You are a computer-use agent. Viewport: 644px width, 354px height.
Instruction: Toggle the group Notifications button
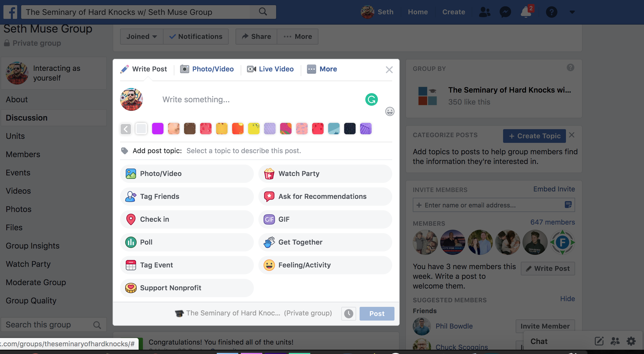[x=196, y=37]
